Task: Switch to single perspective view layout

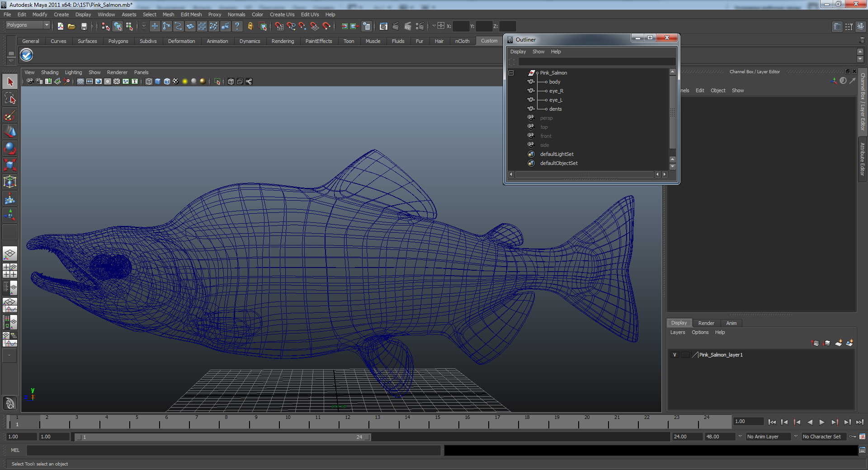Action: 10,253
